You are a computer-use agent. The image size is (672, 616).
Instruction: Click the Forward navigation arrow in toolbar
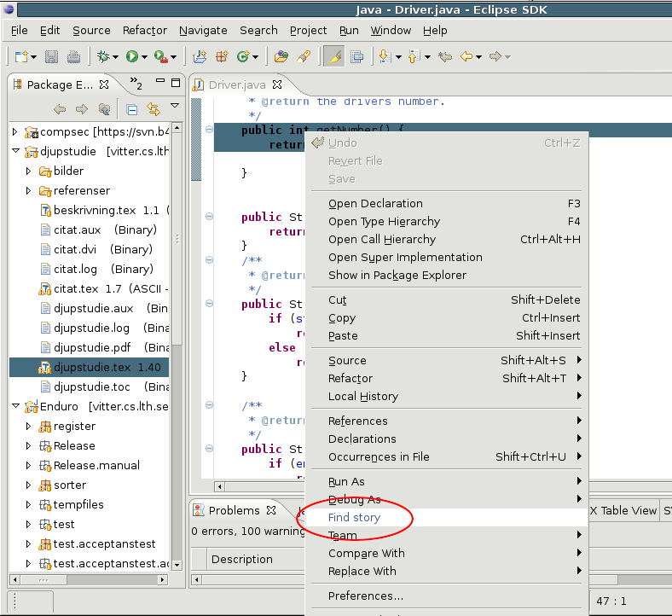point(495,56)
